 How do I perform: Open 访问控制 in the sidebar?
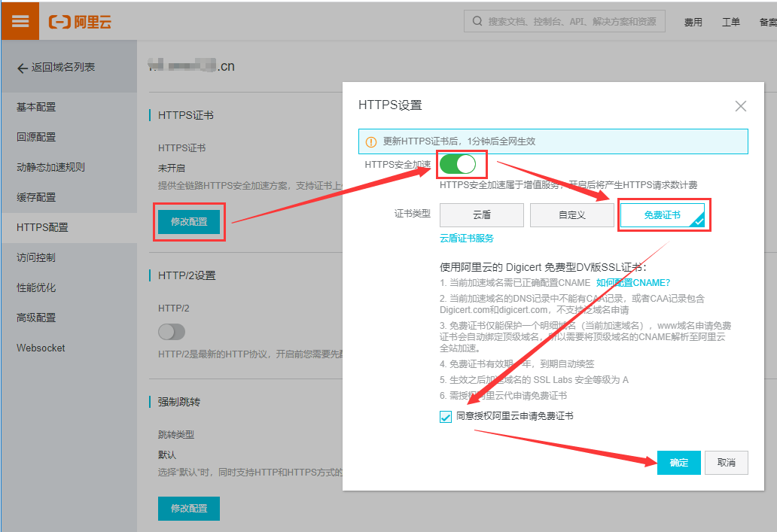tap(69, 257)
